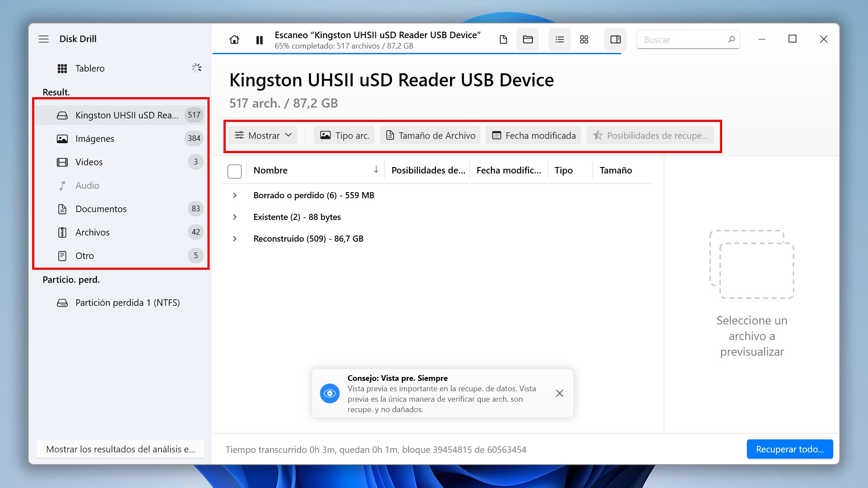868x488 pixels.
Task: Select list view layout icon
Action: coord(560,40)
